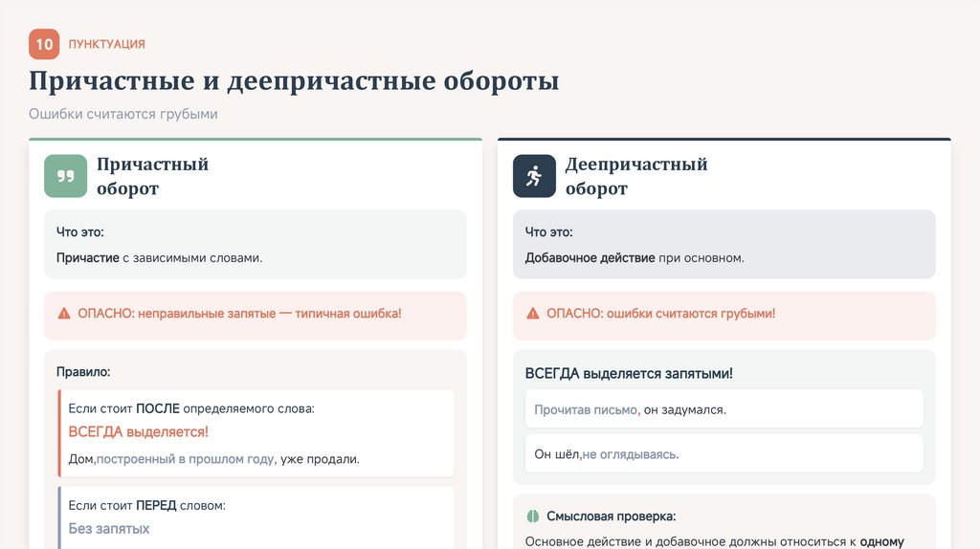The width and height of the screenshot is (980, 549).
Task: Click 'ОПАСНО: неправильные запятые — типичная ошибка!' warning
Action: coord(239,314)
